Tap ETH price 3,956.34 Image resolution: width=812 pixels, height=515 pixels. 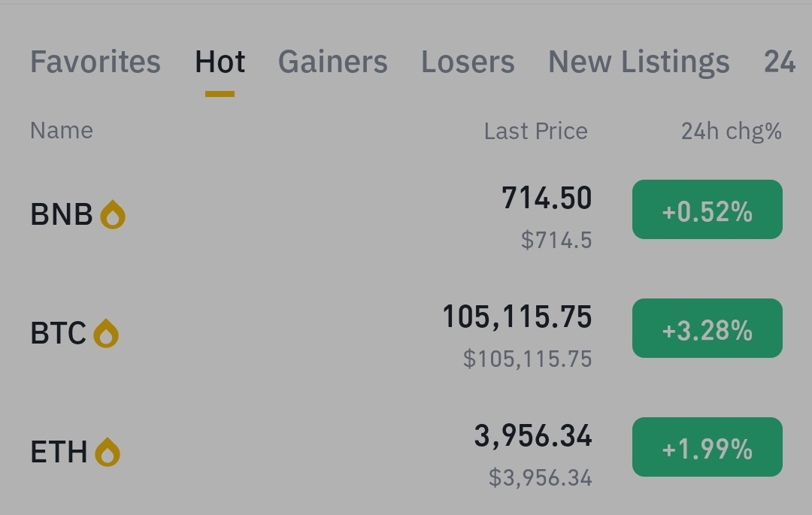pos(533,436)
